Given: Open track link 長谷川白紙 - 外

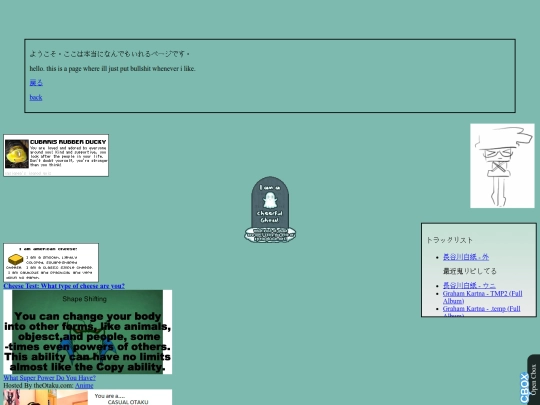Looking at the screenshot, I should coord(466,257).
